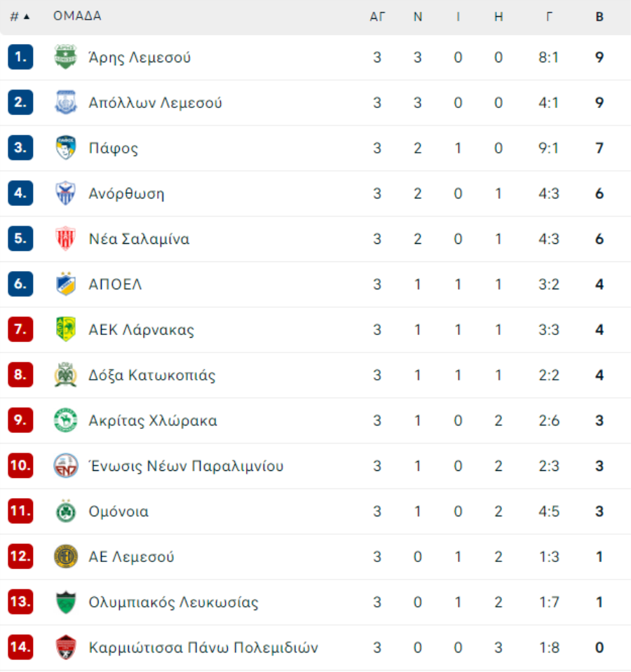Click the Καρμιώτισσα team badge
Screen dimensions: 631x672
66,647
